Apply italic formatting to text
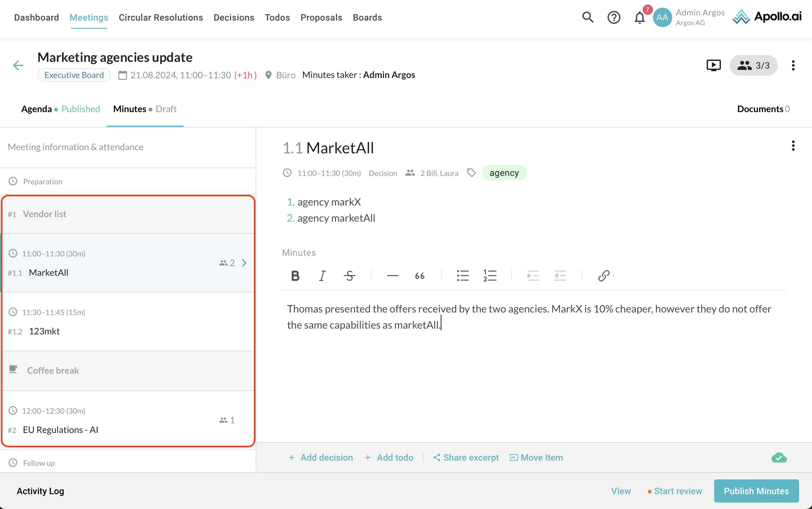Screen dimensions: 812x509 pos(322,276)
